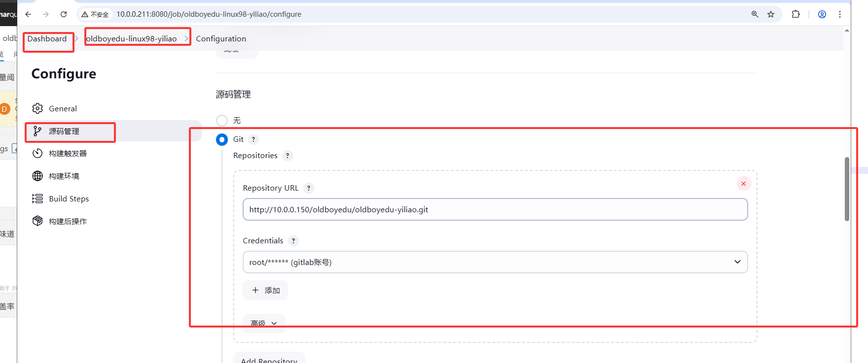The height and width of the screenshot is (363, 868).
Task: Click the browser forward arrow
Action: point(46,14)
